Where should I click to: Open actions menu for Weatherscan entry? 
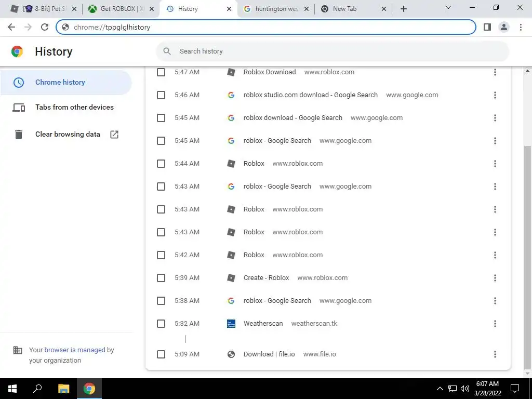pyautogui.click(x=495, y=324)
